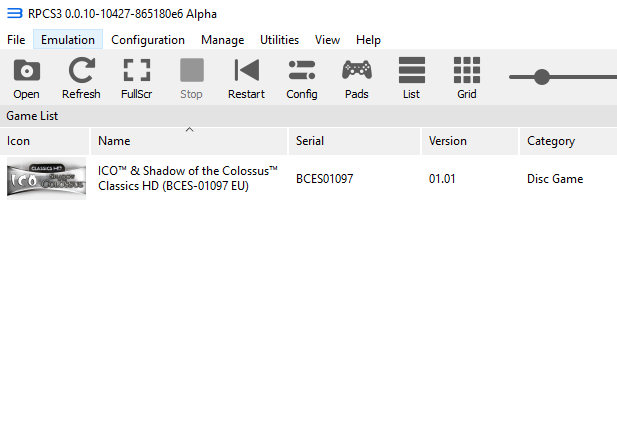Sort by the Version column header
The width and height of the screenshot is (617, 439).
pos(470,141)
